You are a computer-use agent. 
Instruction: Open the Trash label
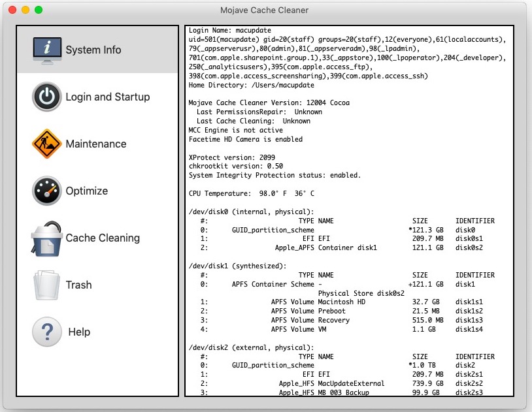tap(78, 285)
